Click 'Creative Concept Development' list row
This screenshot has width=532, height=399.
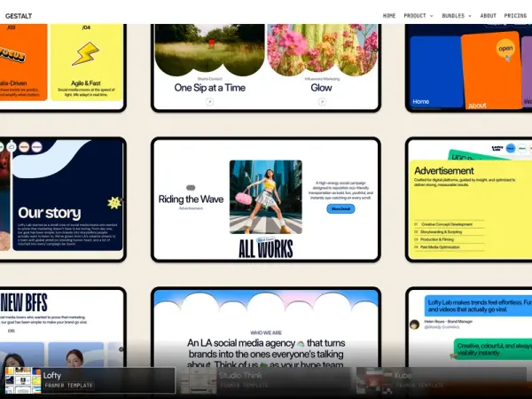coord(450,224)
